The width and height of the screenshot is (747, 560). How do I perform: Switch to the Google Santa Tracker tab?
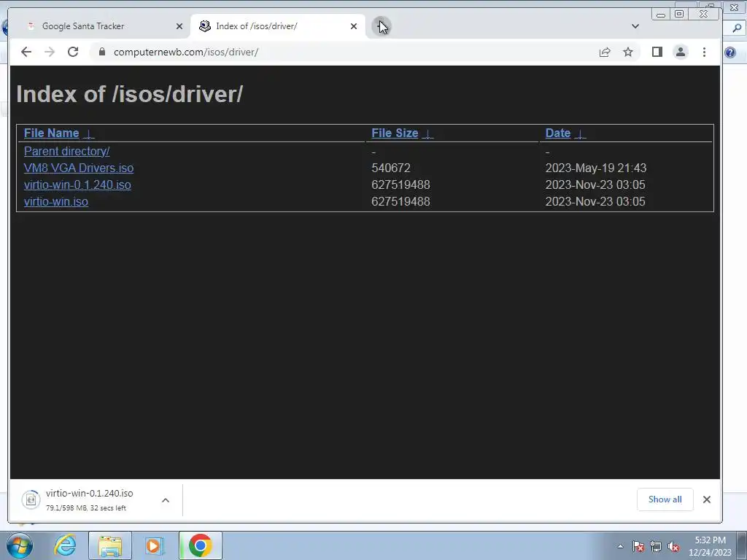point(100,26)
